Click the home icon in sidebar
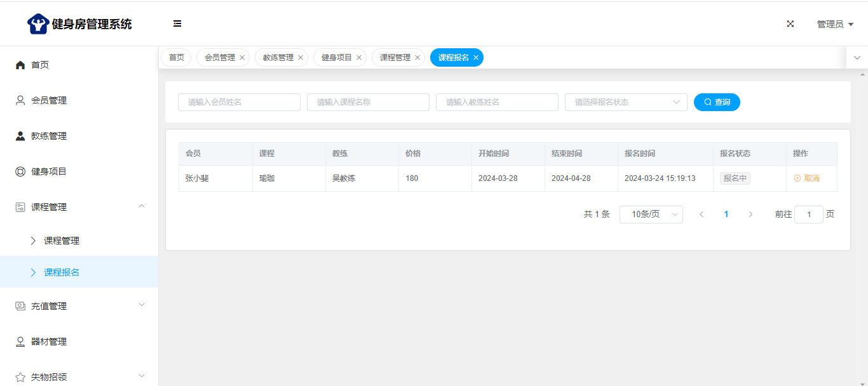 (x=20, y=65)
